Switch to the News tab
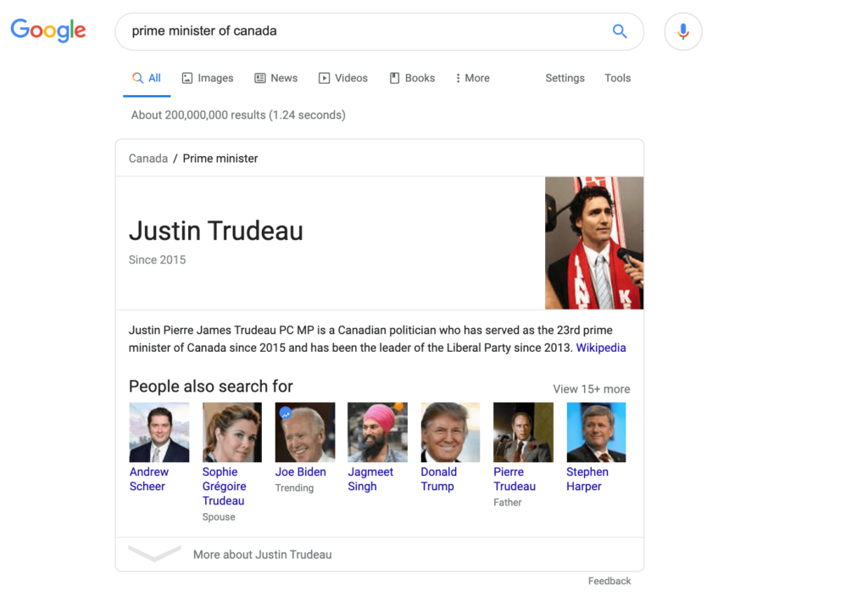 (x=276, y=77)
